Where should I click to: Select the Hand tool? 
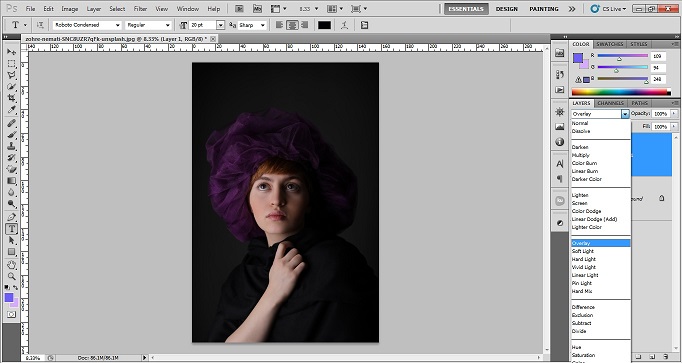[x=11, y=265]
